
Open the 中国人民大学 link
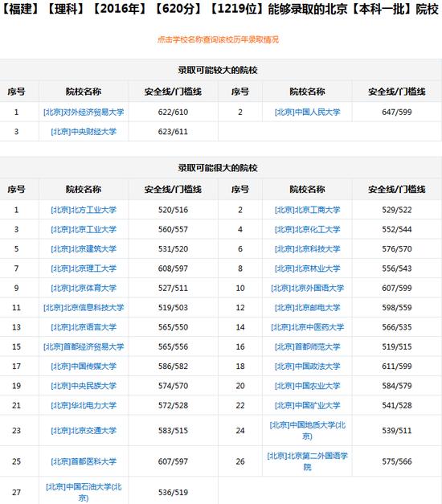tap(307, 113)
